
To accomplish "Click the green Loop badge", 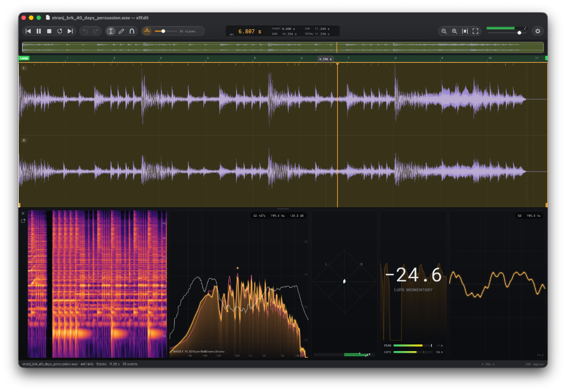I will [24, 58].
